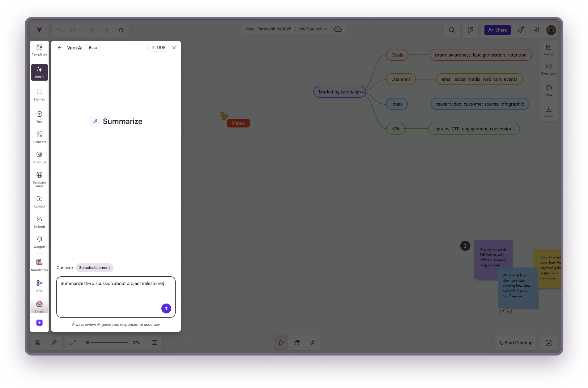
Task: Open the settings sliders icon
Action: point(537,30)
